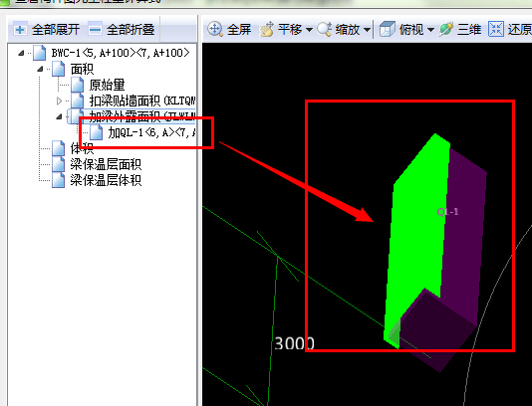Select the 体积 tree item

click(82, 148)
